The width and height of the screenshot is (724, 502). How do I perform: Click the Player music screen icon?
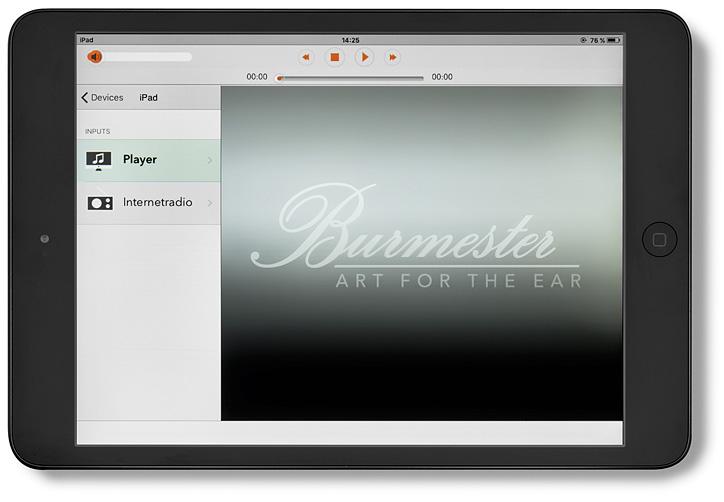[98, 161]
